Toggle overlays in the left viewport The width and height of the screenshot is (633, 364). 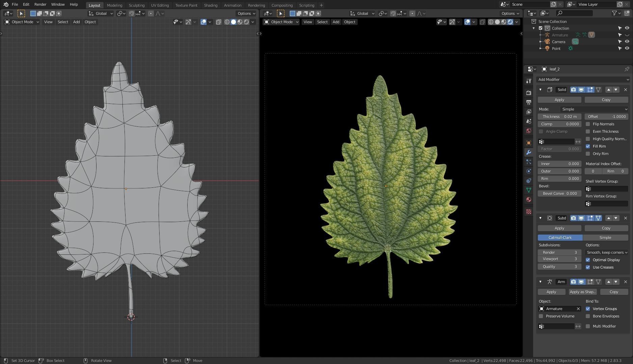[x=203, y=22]
